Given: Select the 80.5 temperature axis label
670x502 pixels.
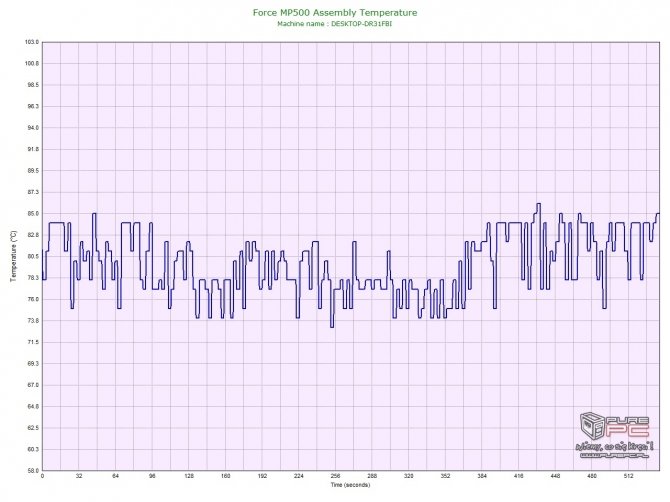Looking at the screenshot, I should click(x=32, y=256).
